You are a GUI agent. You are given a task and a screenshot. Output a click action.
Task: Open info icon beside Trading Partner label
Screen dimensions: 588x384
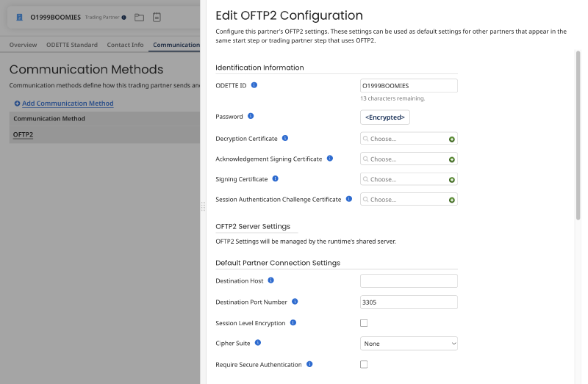point(123,17)
